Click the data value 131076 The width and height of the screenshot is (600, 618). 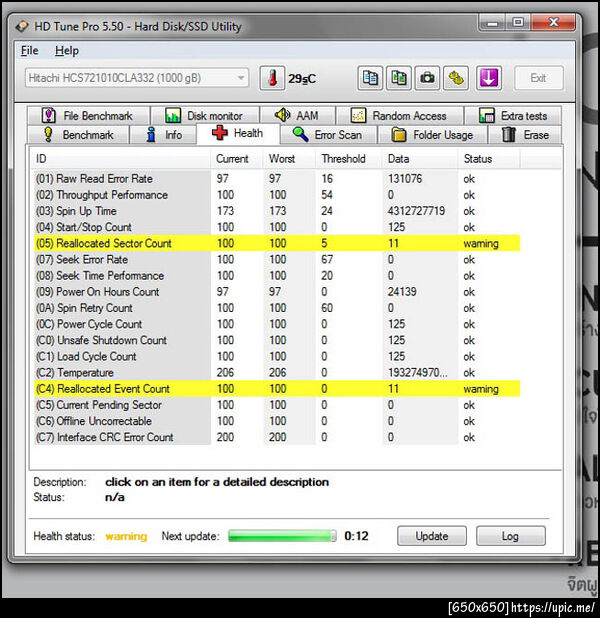click(x=405, y=179)
